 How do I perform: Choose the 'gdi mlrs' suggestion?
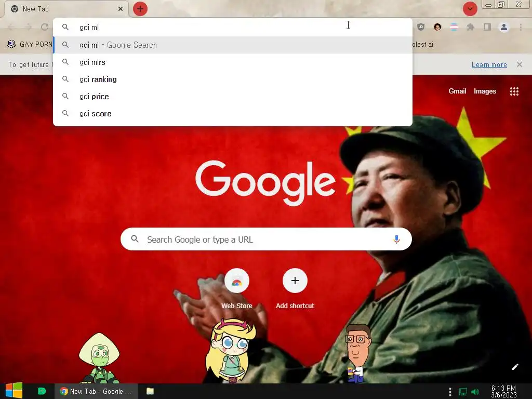coord(233,62)
